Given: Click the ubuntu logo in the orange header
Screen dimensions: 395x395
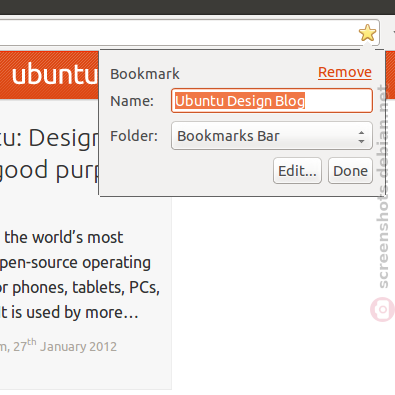Looking at the screenshot, I should [x=55, y=74].
